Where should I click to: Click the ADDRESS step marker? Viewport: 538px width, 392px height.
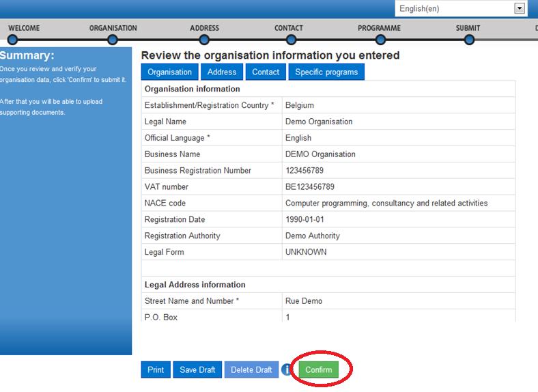point(204,40)
